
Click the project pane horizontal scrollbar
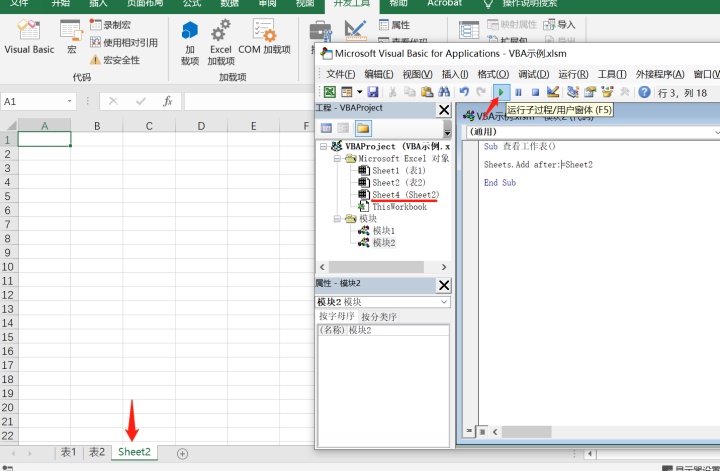coord(382,267)
